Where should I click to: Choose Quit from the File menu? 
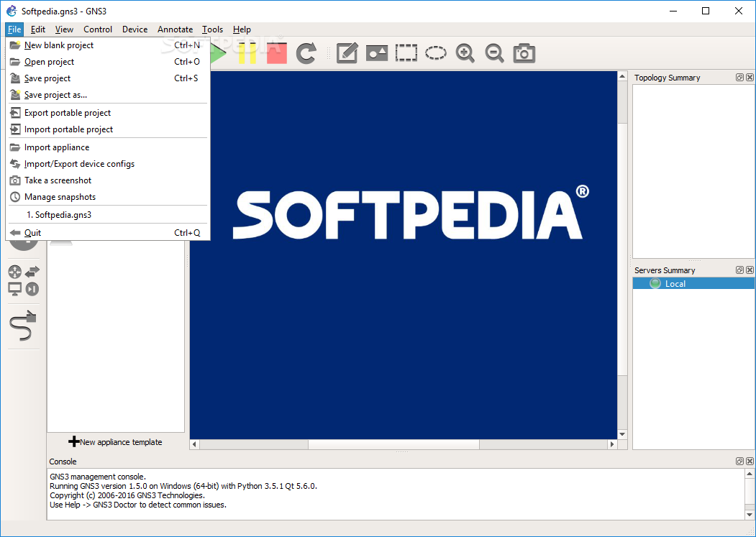tap(108, 233)
